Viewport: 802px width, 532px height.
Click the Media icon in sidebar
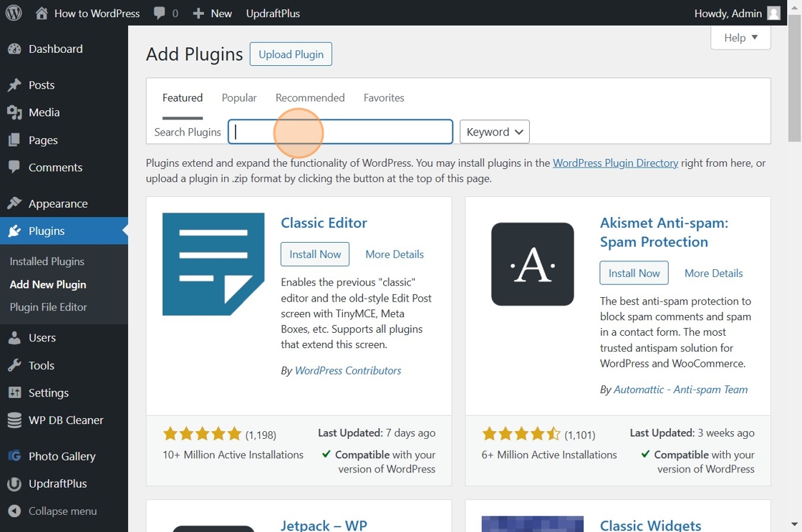pyautogui.click(x=14, y=112)
